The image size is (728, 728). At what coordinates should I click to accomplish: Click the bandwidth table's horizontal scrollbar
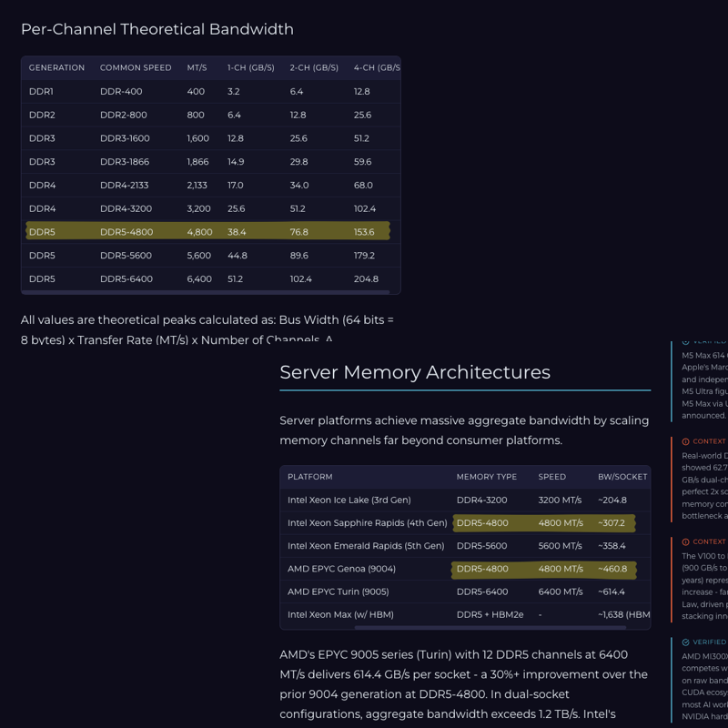[206, 292]
